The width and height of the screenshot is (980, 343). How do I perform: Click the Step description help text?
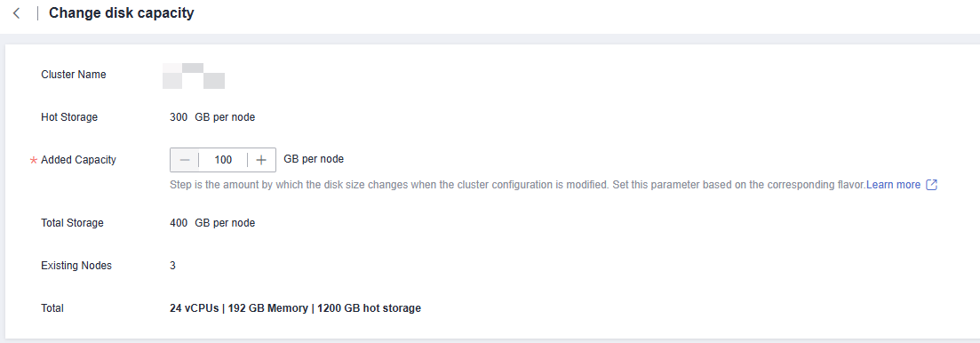[x=517, y=185]
